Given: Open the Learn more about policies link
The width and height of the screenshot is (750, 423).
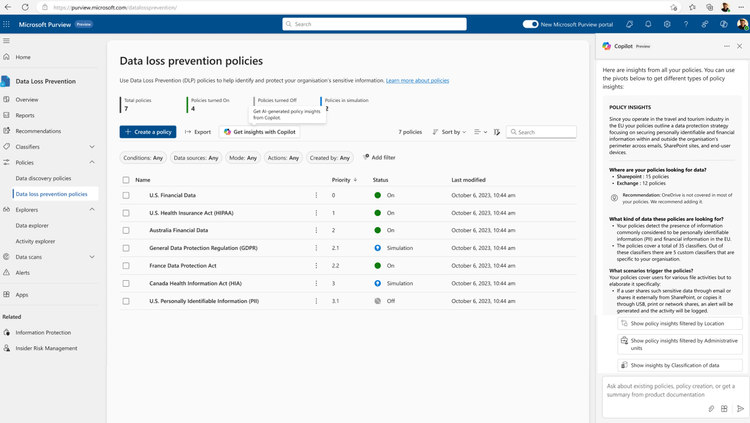Looking at the screenshot, I should (x=418, y=80).
